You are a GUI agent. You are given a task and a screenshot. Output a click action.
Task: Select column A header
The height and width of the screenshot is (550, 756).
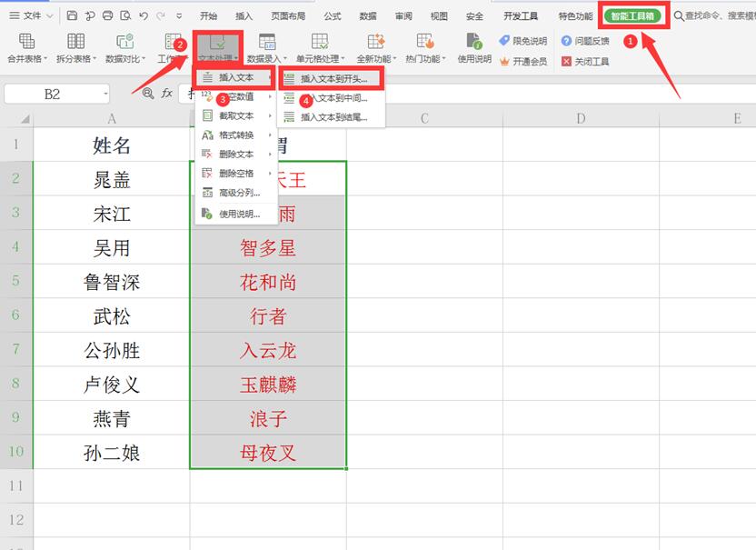pyautogui.click(x=112, y=119)
